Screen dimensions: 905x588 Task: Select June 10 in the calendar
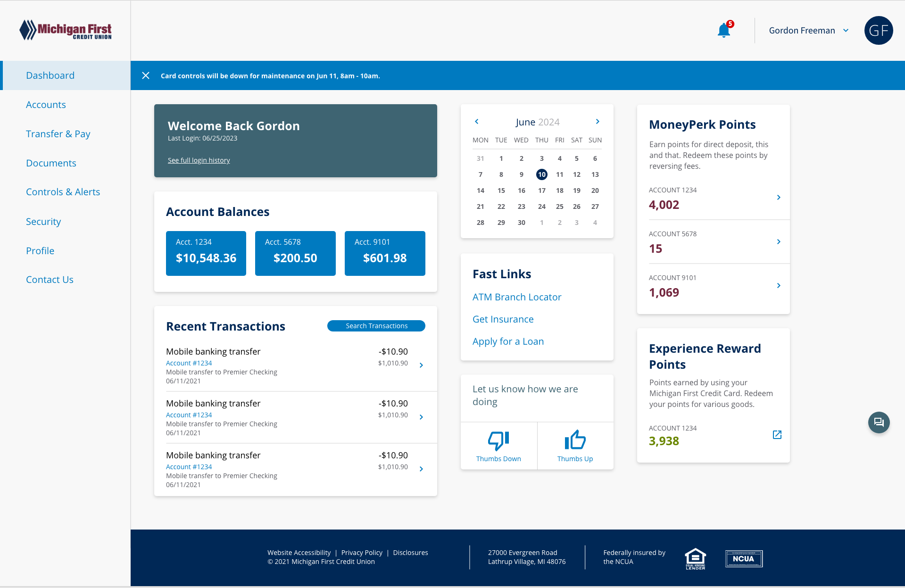(x=542, y=174)
